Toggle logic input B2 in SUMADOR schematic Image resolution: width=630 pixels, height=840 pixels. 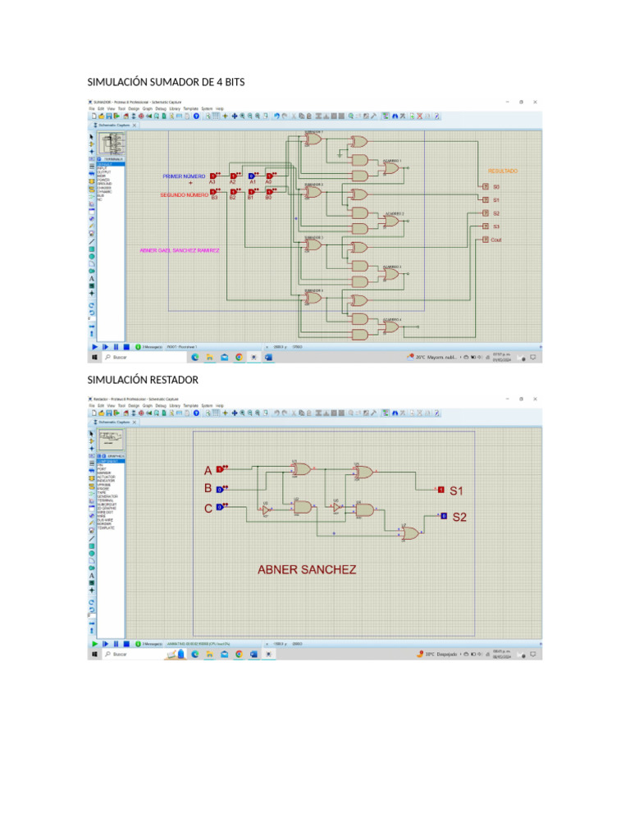click(235, 191)
